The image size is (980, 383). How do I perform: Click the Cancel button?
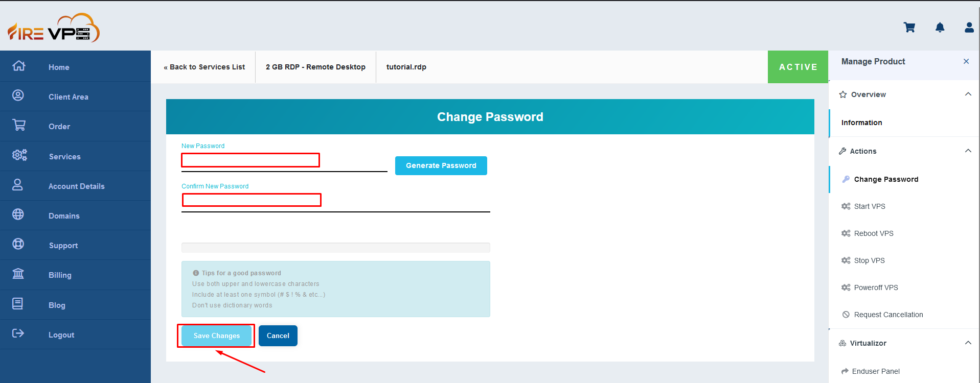coord(278,336)
